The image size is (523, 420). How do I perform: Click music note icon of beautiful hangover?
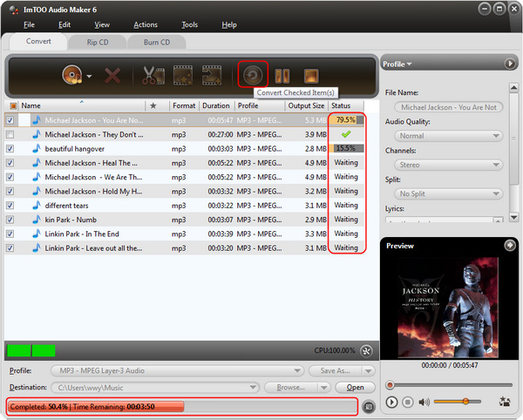point(37,148)
